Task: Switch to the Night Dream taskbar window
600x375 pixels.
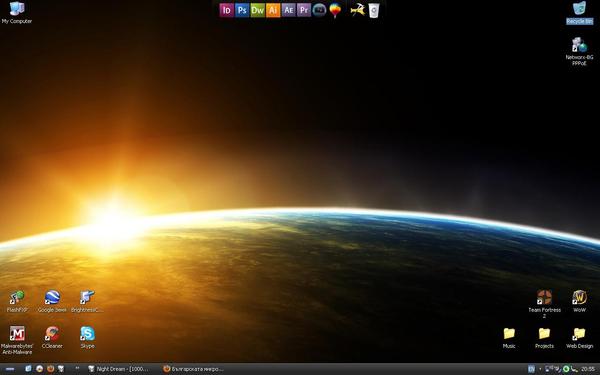Action: tap(119, 369)
